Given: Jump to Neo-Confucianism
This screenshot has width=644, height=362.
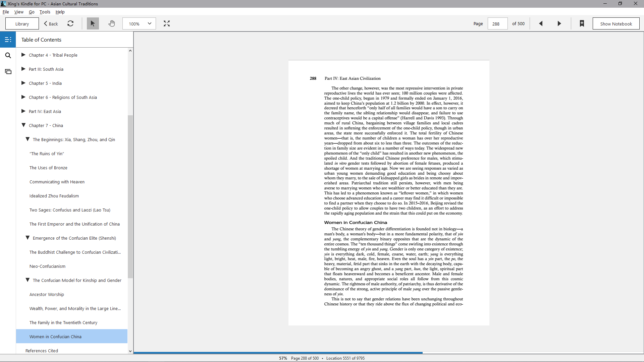Looking at the screenshot, I should point(47,266).
